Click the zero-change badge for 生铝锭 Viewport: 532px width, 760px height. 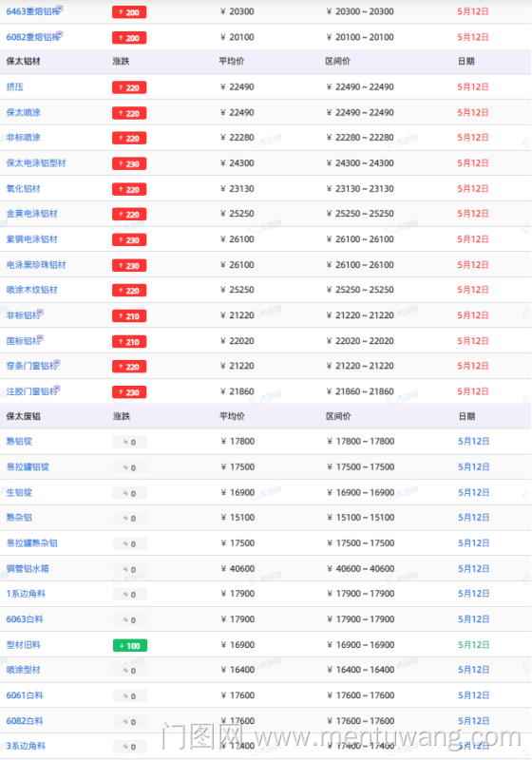(130, 493)
